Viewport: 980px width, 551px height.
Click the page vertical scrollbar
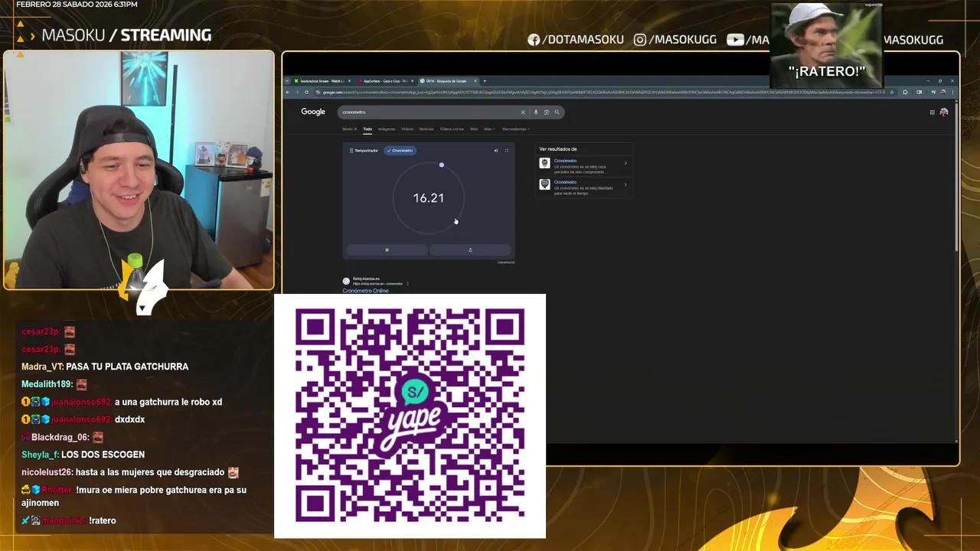pos(956,176)
